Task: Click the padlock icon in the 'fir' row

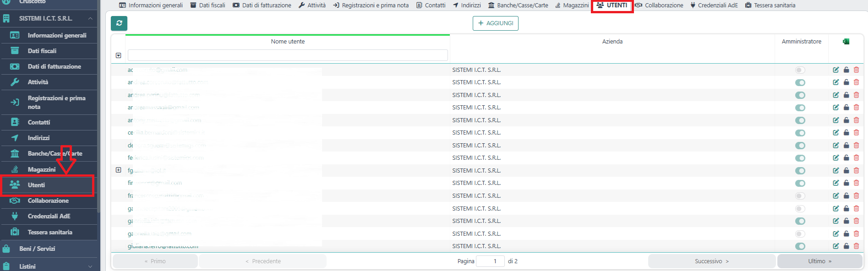Action: coord(846,183)
